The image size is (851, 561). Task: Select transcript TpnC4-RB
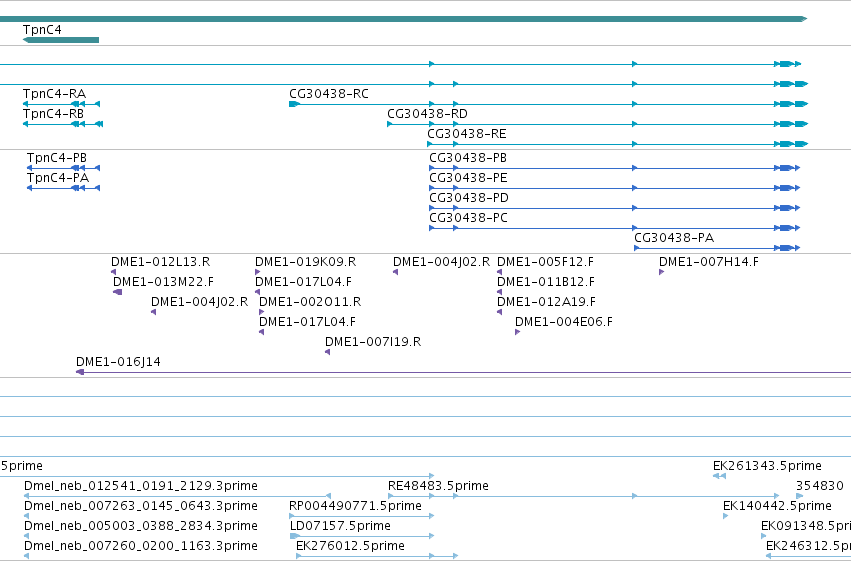53,114
